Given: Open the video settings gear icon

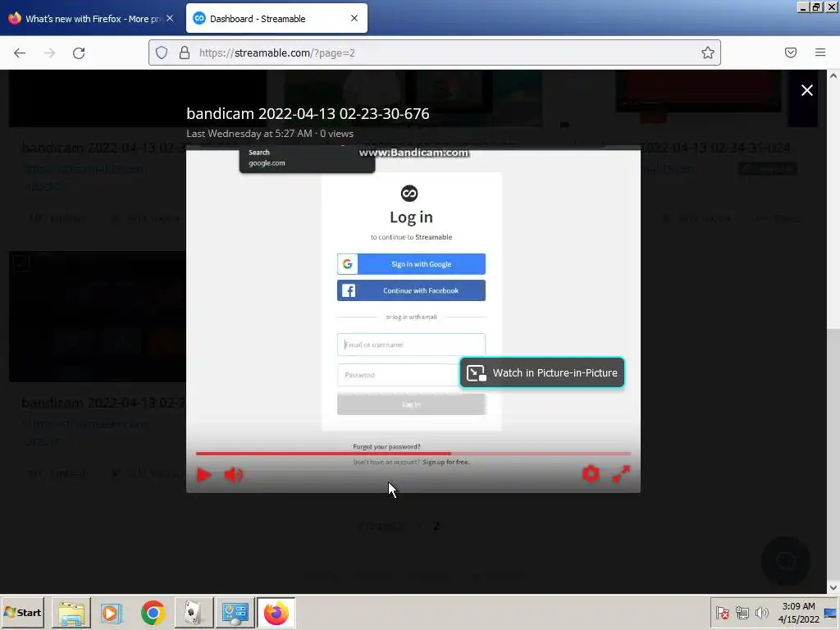Looking at the screenshot, I should (x=591, y=473).
